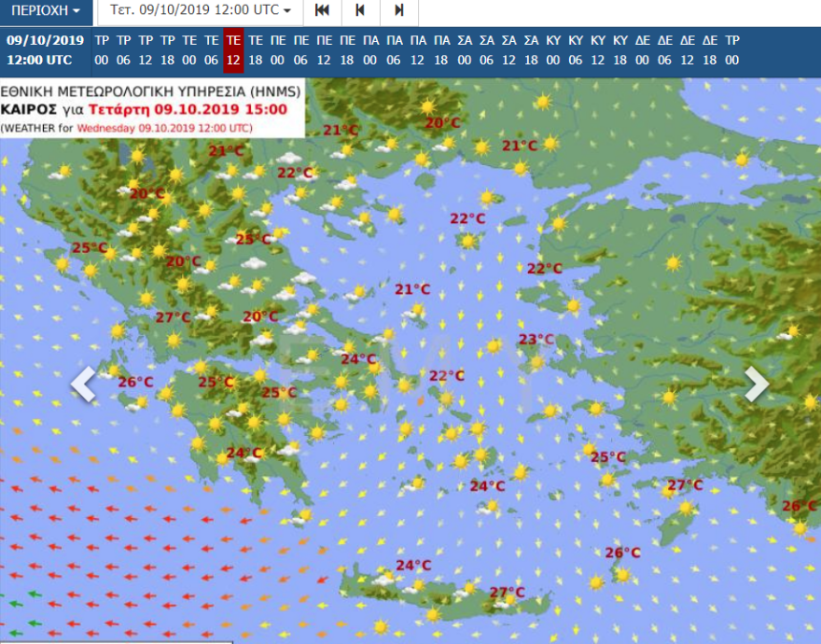The image size is (821, 644).
Task: Pan the map east using the right chevron
Action: pos(758,384)
